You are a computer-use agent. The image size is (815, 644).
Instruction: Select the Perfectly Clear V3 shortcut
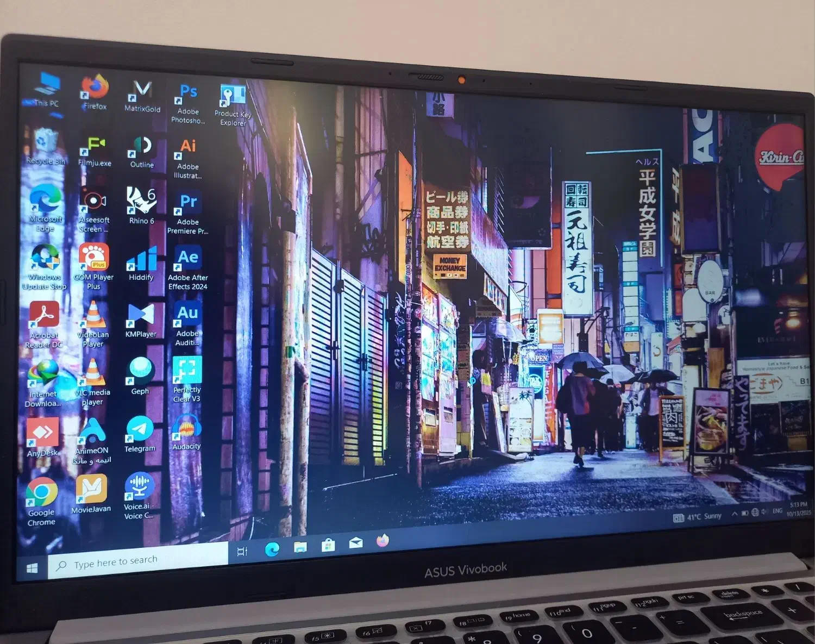tap(187, 380)
